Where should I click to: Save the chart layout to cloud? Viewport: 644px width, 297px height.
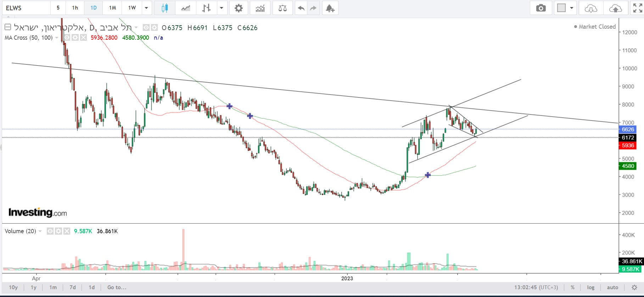[x=615, y=8]
